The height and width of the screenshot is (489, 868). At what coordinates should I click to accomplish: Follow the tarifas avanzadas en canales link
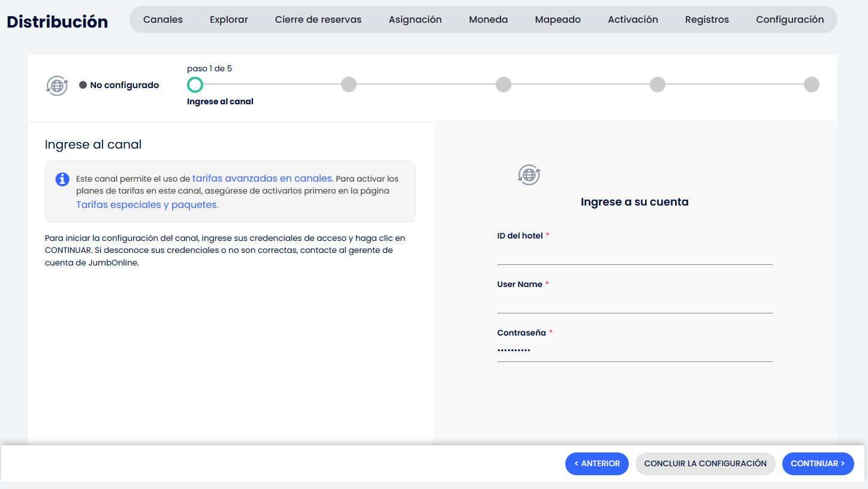point(262,179)
